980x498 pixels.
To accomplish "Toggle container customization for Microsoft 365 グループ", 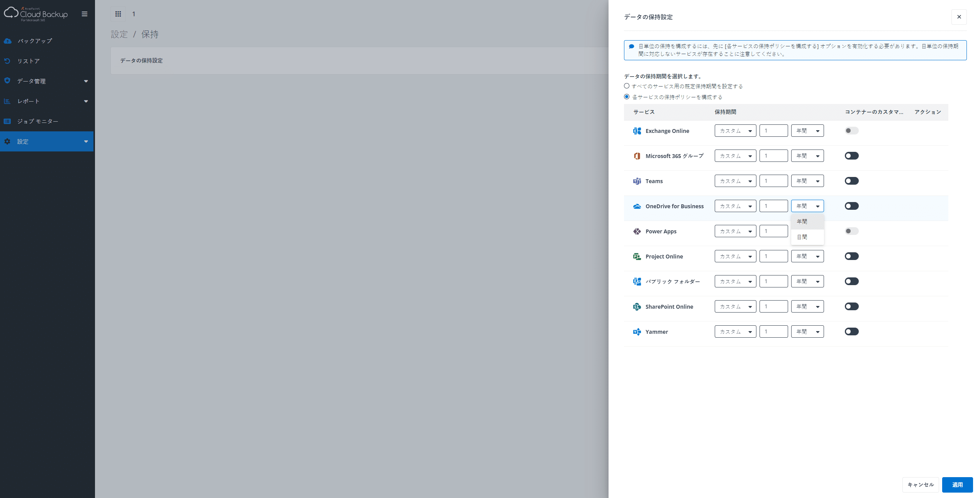I will (x=851, y=156).
